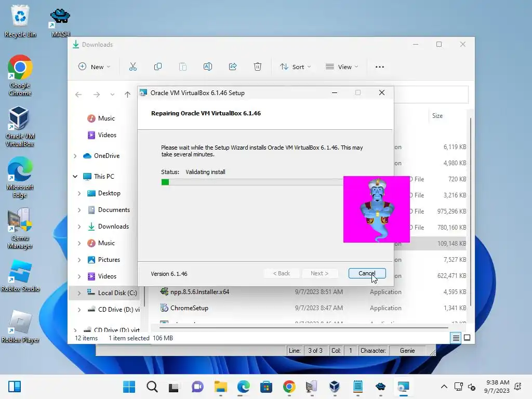The height and width of the screenshot is (399, 532).
Task: Select Videos under This PC in sidebar
Action: click(102, 276)
